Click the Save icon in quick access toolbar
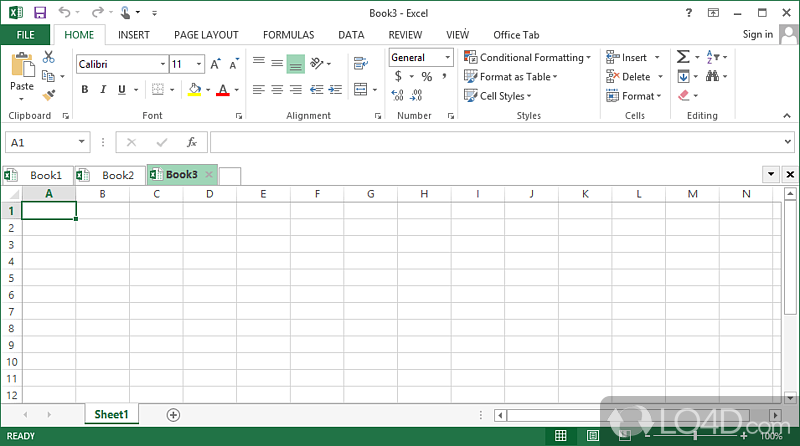This screenshot has height=446, width=800. tap(40, 13)
